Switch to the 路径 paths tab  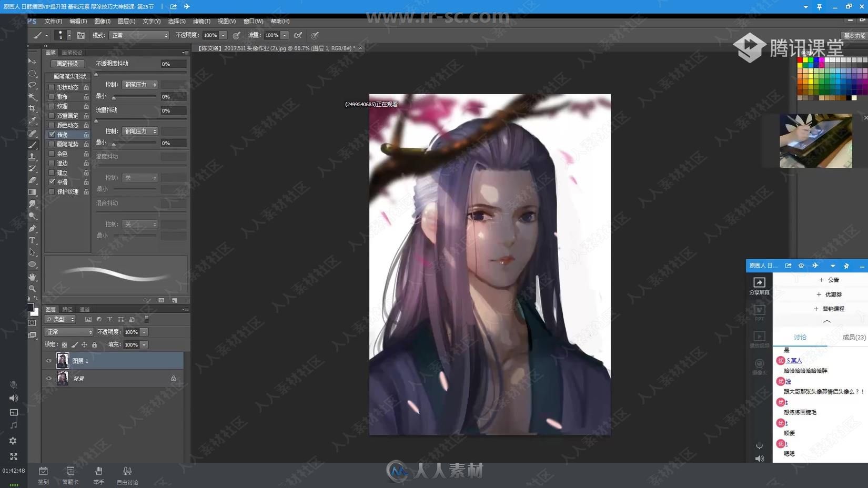point(67,309)
